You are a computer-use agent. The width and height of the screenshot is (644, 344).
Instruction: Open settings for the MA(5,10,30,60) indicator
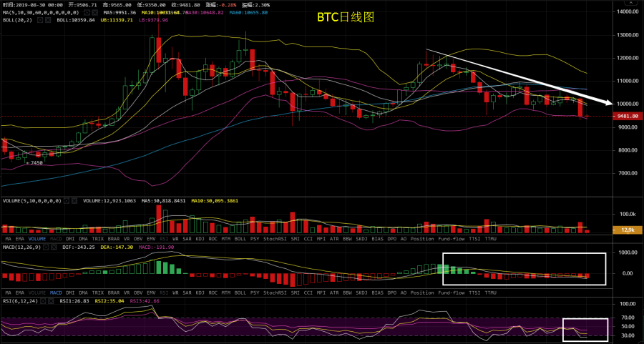[88, 12]
